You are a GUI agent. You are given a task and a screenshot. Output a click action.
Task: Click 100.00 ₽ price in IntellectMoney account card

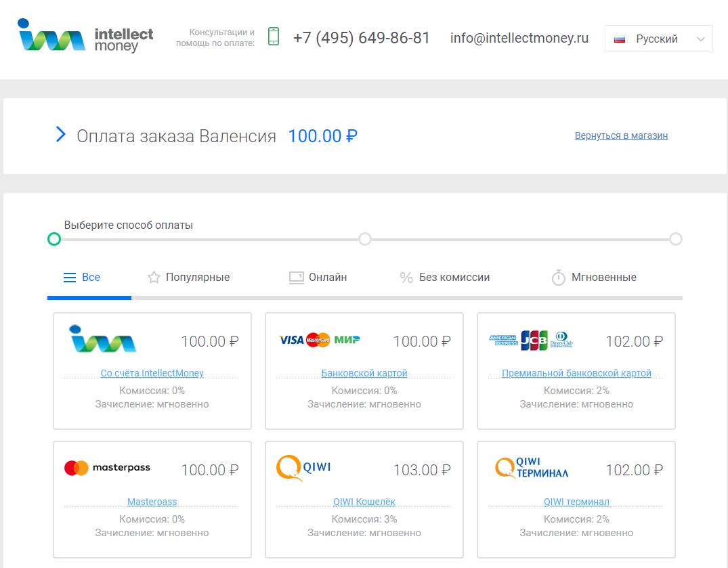(x=210, y=341)
